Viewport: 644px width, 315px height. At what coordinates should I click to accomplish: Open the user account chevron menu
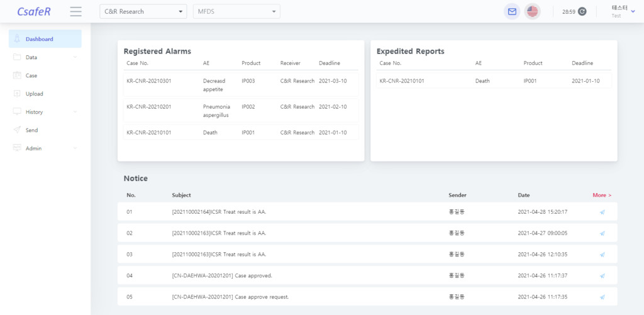point(633,11)
